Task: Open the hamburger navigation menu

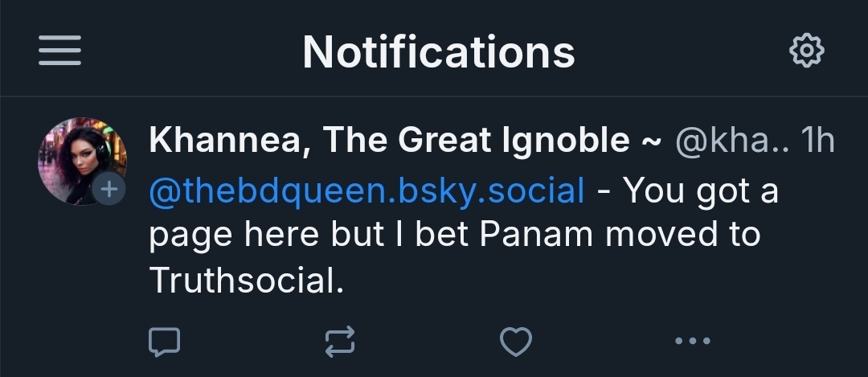Action: [x=59, y=52]
